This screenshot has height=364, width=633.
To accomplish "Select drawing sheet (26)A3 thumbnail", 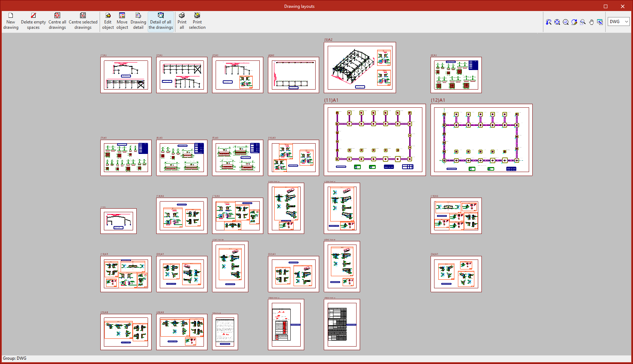I will pyautogui.click(x=182, y=332).
